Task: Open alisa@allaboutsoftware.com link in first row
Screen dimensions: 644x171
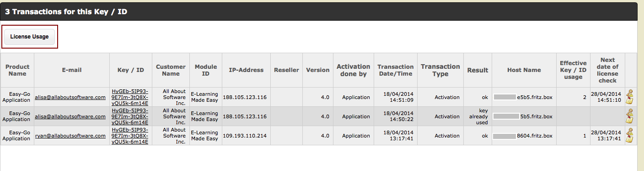Action: [70, 97]
